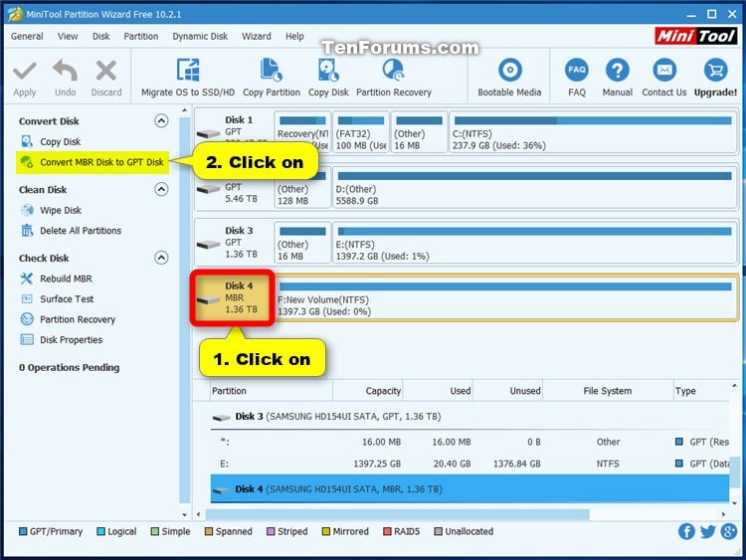
Task: Open the Partition menu
Action: [x=141, y=36]
